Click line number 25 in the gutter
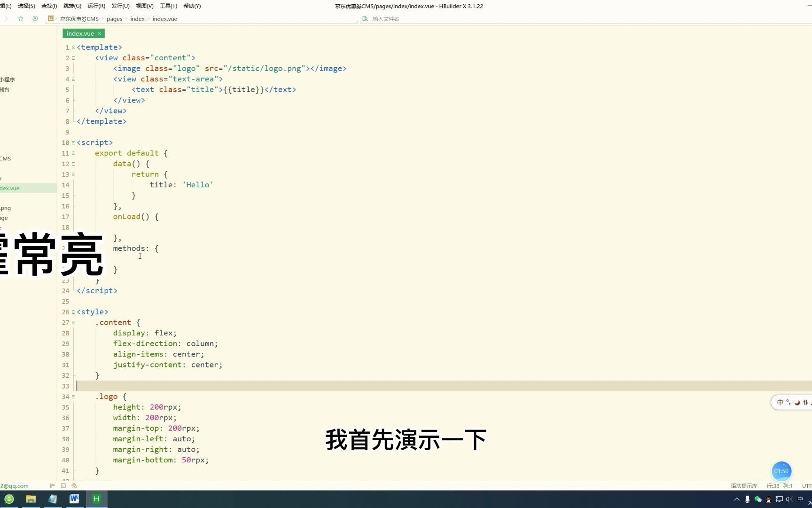 point(65,302)
